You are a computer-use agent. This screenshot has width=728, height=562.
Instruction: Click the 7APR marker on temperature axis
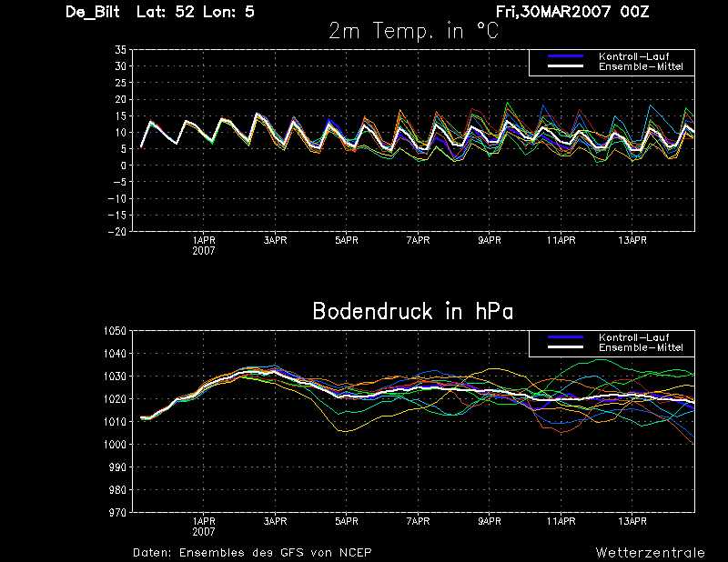(x=418, y=240)
